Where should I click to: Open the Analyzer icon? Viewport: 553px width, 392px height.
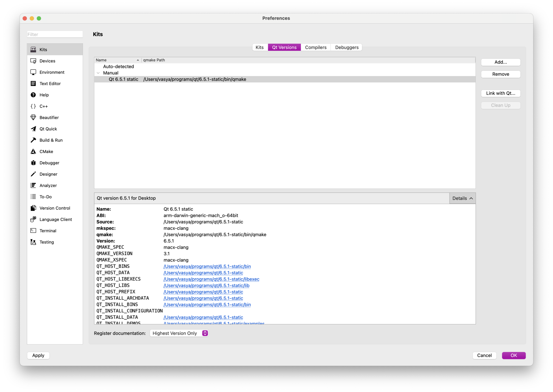[33, 185]
